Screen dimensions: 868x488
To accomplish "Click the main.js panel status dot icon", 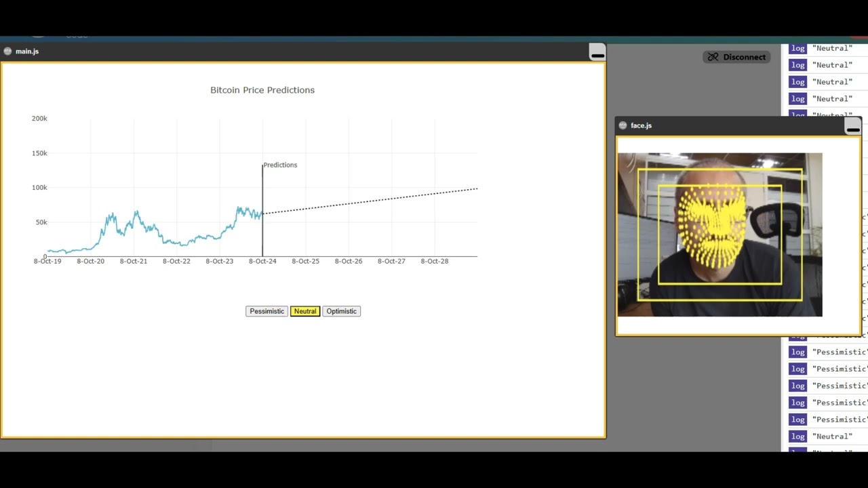I will pos(7,52).
